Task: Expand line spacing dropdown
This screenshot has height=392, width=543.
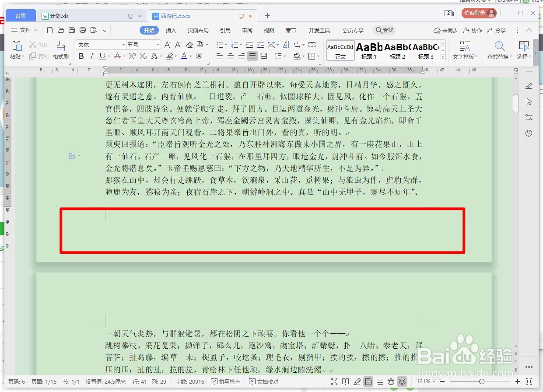Action: tap(284, 56)
